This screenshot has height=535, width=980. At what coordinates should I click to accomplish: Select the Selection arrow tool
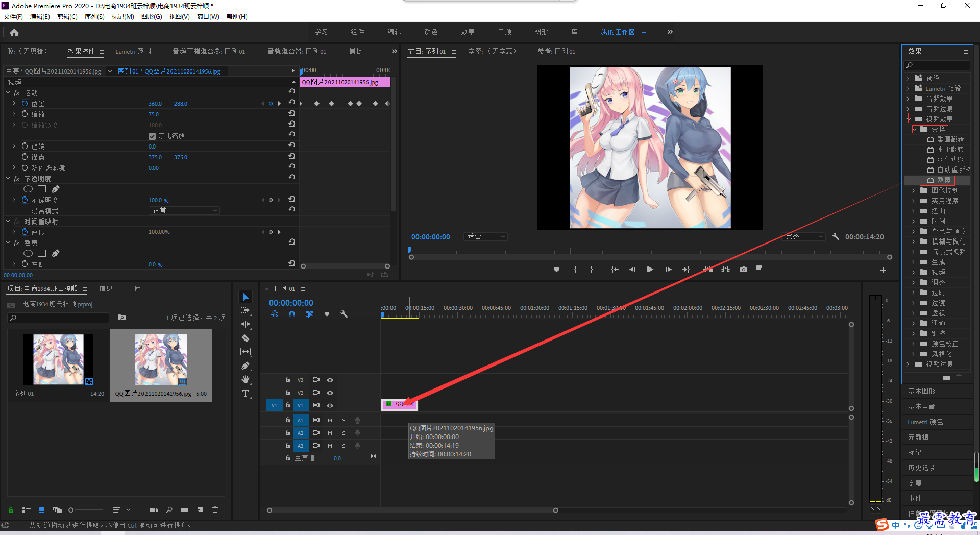[x=246, y=297]
